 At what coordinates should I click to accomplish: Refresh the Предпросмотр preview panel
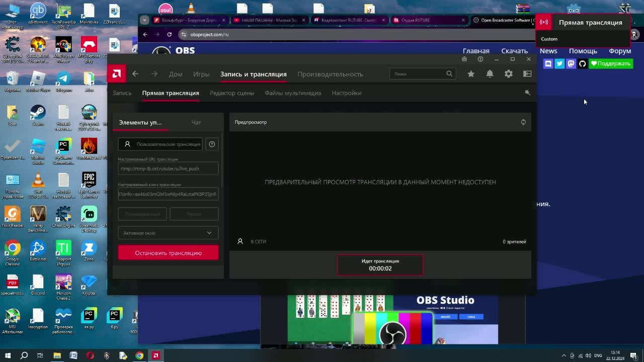pos(523,122)
